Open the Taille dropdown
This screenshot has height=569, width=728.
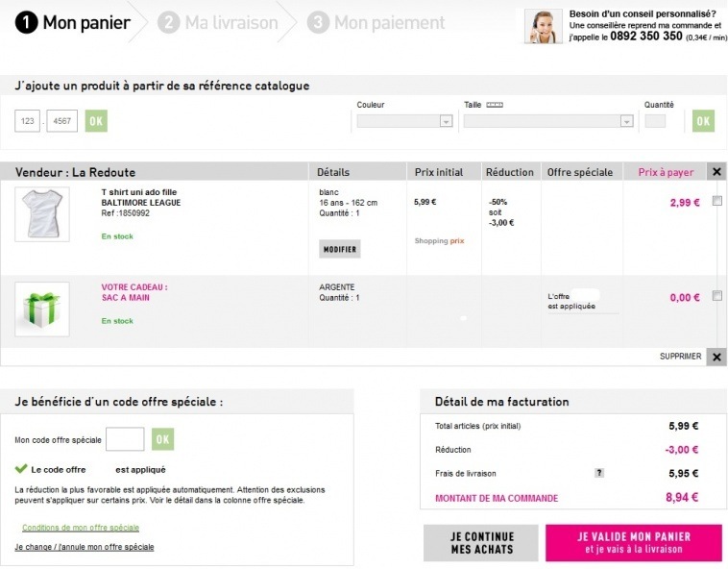pyautogui.click(x=548, y=121)
